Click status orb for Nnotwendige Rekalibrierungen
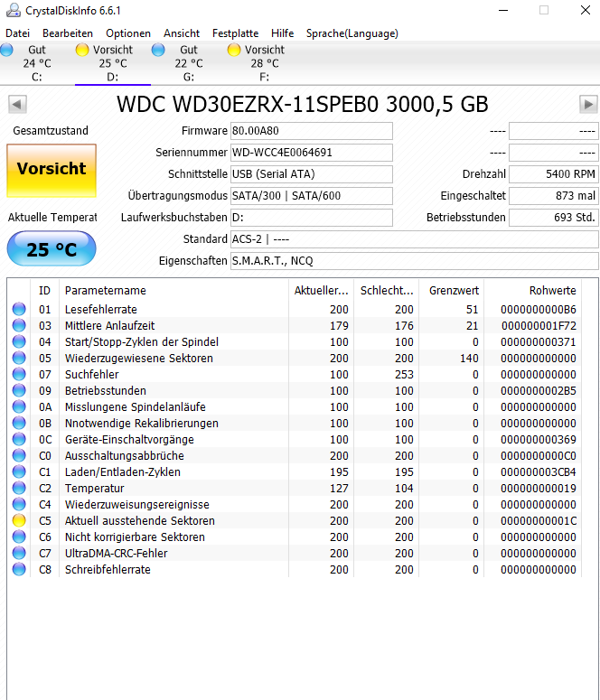 click(19, 423)
